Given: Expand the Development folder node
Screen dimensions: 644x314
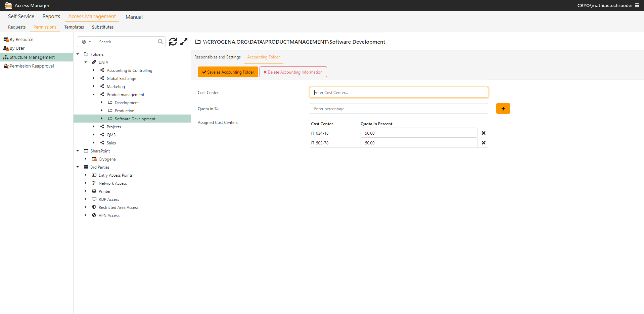Looking at the screenshot, I should click(102, 102).
